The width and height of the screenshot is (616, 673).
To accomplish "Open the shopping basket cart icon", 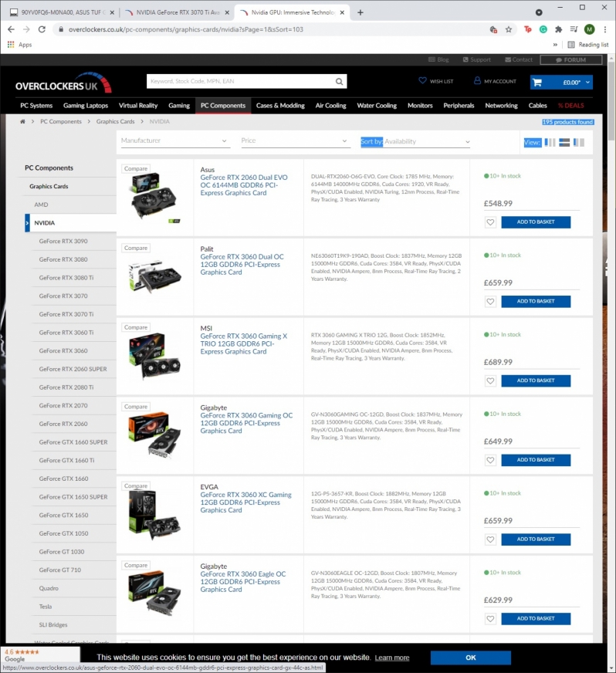I will pyautogui.click(x=537, y=83).
